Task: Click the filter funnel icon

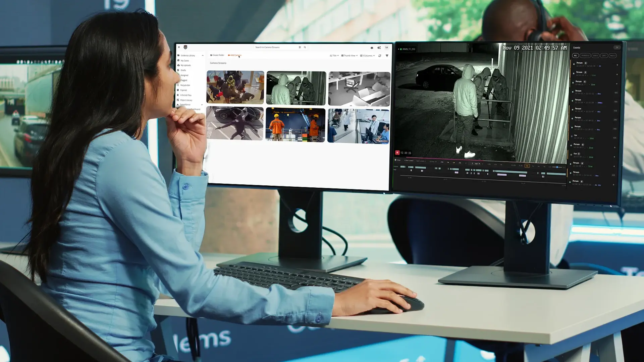Action: point(387,56)
